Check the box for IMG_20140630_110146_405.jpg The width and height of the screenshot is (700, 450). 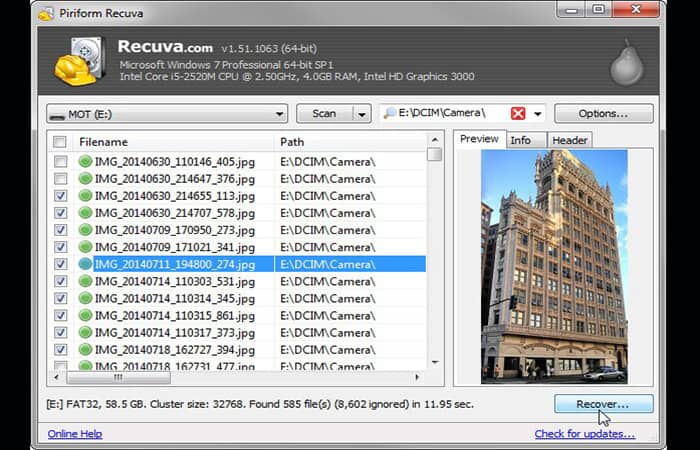[x=60, y=162]
